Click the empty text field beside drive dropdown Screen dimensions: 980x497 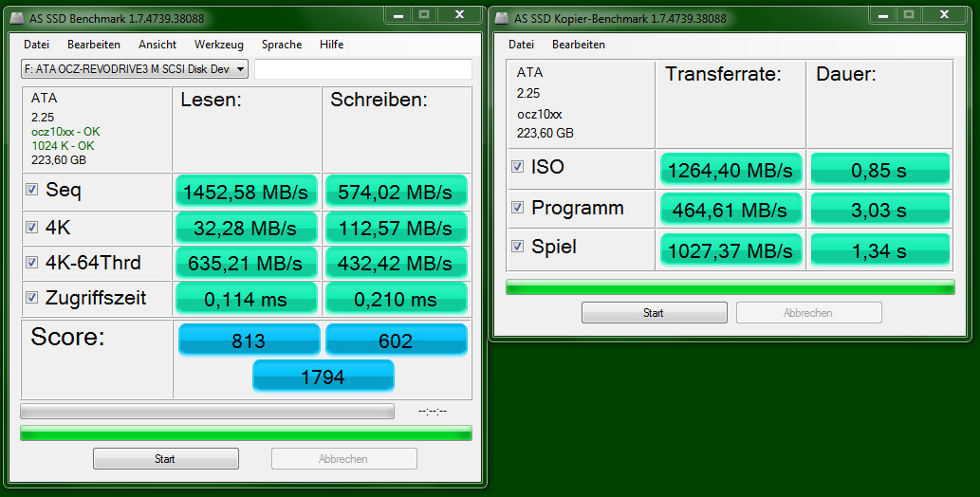tap(362, 69)
